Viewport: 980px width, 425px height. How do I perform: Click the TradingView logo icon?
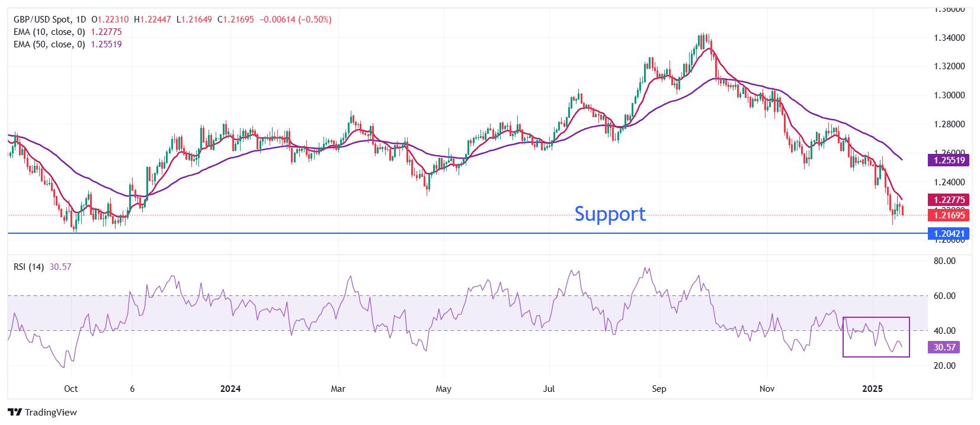click(x=15, y=412)
